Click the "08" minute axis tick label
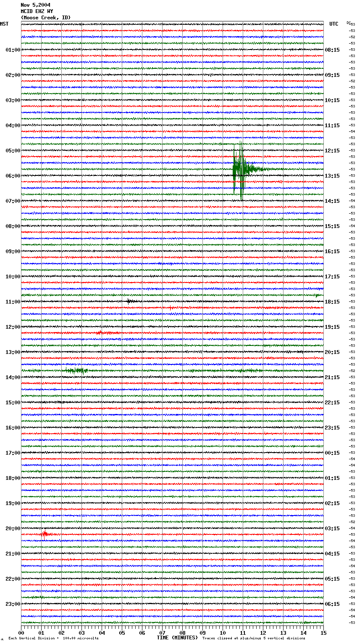The height and width of the screenshot is (644, 357). 183,633
